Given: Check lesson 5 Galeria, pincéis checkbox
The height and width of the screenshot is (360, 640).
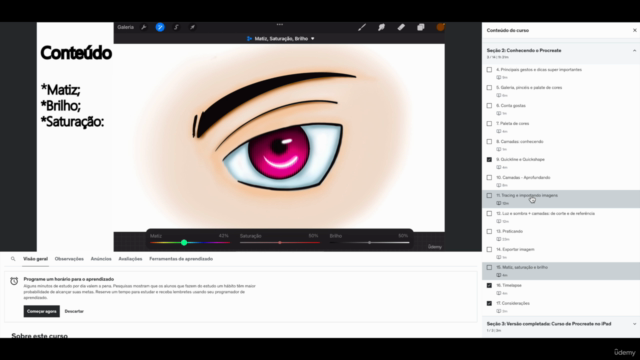Looking at the screenshot, I should pos(489,88).
